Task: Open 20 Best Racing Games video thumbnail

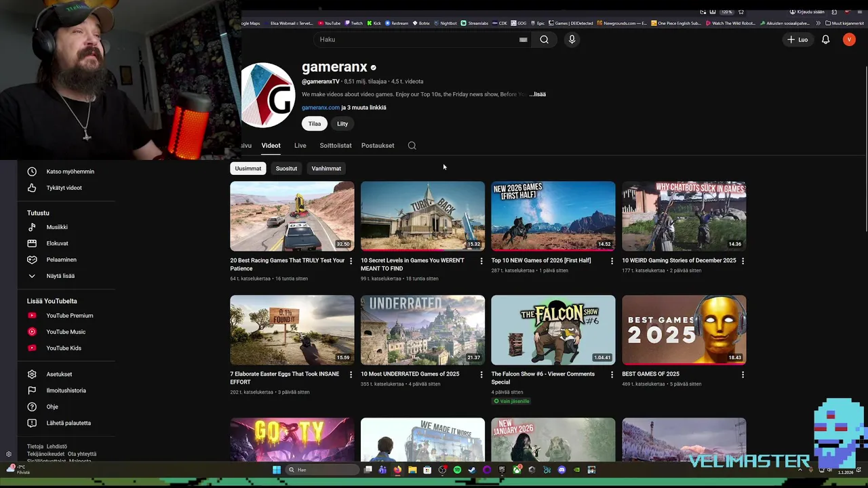Action: tap(292, 216)
